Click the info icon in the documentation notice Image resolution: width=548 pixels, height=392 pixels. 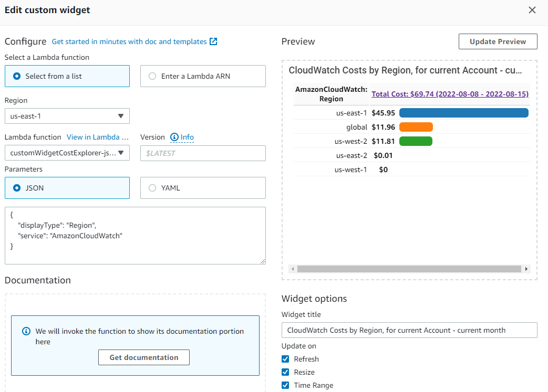26,331
